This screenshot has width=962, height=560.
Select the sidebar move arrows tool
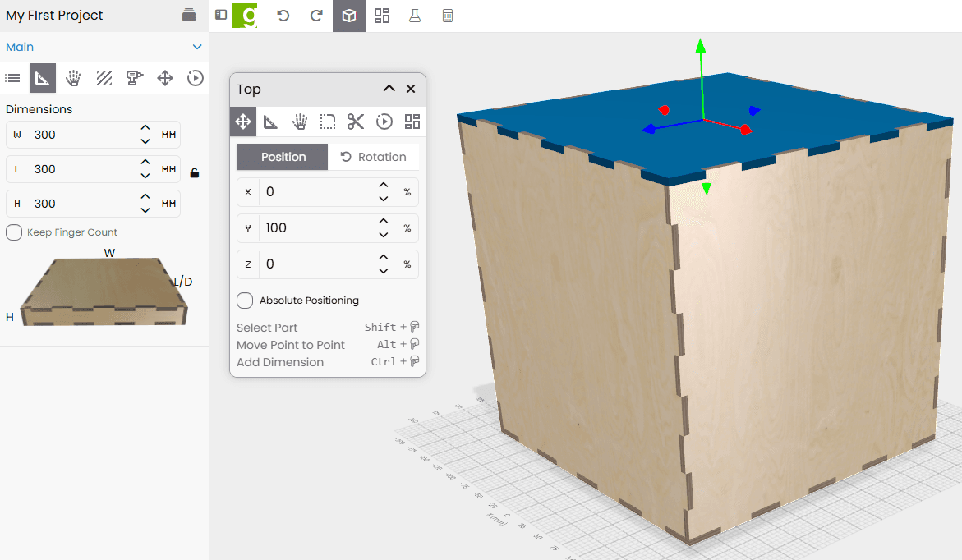165,78
